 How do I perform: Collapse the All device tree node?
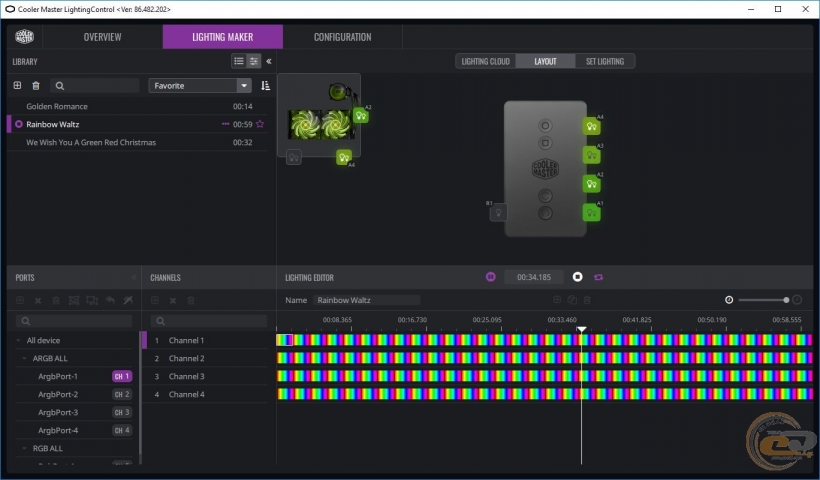coord(18,340)
